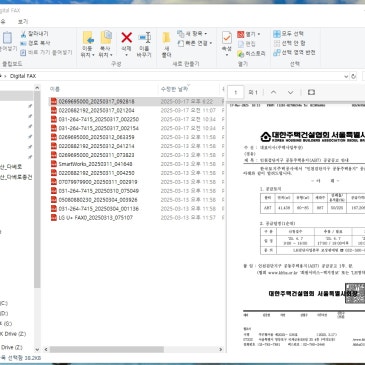Screen dimensions: 365x365
Task: Select the Rename (이름 바꾸기) ribbon icon
Action: [x=144, y=37]
